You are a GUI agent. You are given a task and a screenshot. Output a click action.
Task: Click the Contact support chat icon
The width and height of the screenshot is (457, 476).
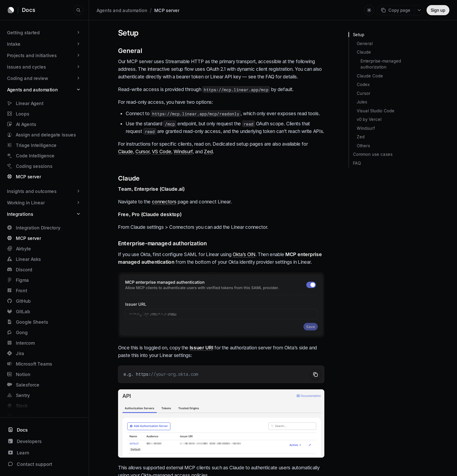10,464
